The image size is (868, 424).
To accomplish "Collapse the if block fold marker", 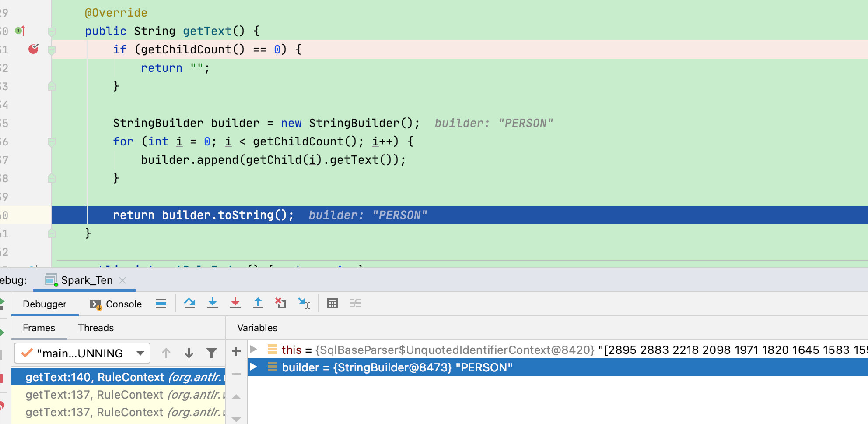I will coord(52,50).
